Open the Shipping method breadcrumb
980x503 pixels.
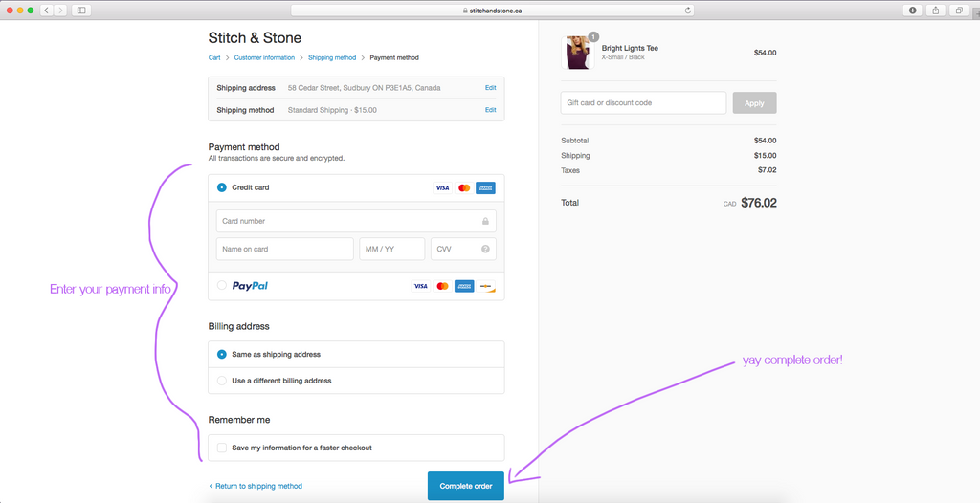[332, 58]
